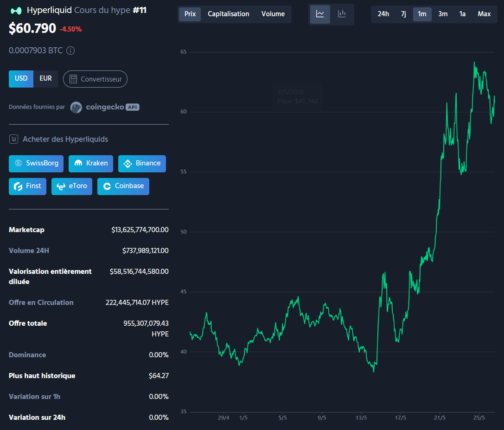The height and width of the screenshot is (430, 504).
Task: Click the Acheter des Hyperliquids heading
Action: pyautogui.click(x=65, y=139)
